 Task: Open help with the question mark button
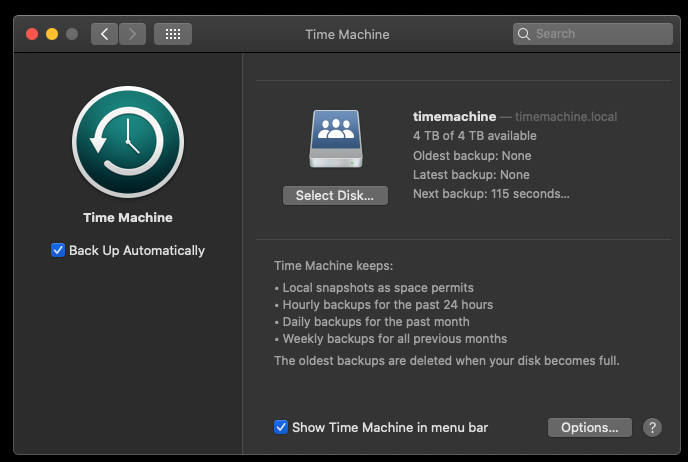point(652,427)
